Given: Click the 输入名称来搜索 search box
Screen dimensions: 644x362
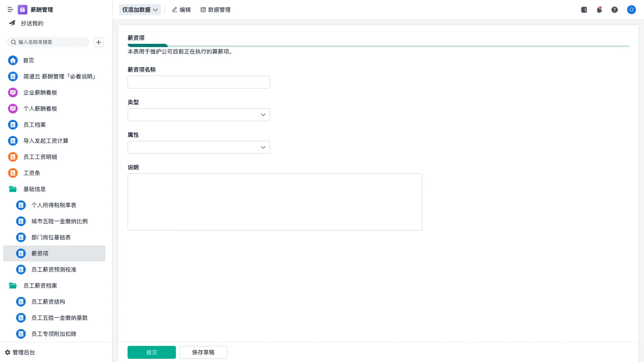Looking at the screenshot, I should (48, 42).
